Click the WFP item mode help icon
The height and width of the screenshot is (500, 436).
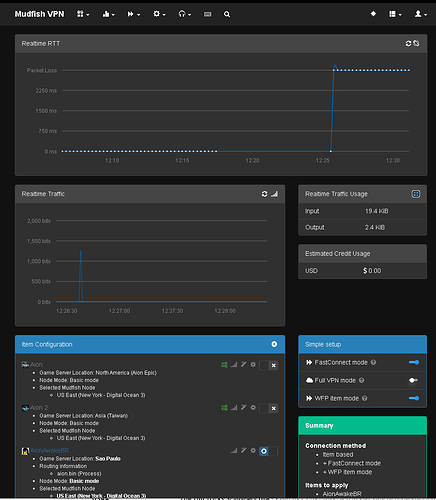pyautogui.click(x=365, y=398)
